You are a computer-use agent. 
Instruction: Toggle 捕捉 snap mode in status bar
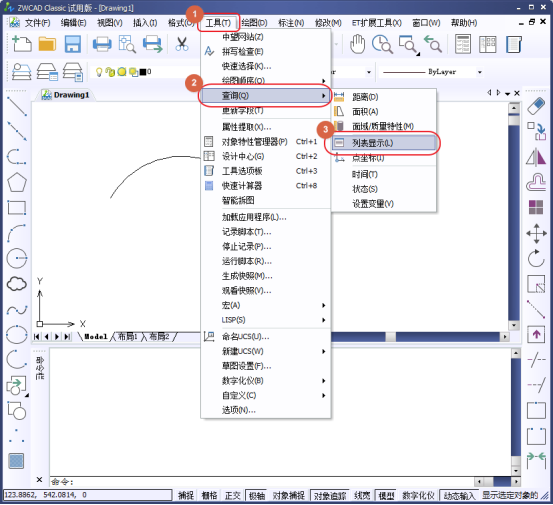click(186, 495)
